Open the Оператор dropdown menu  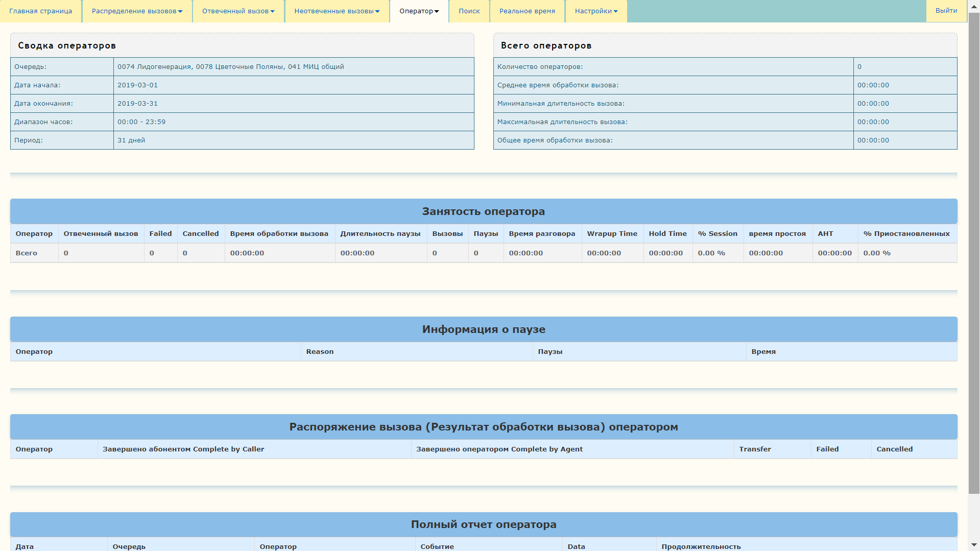pos(419,11)
